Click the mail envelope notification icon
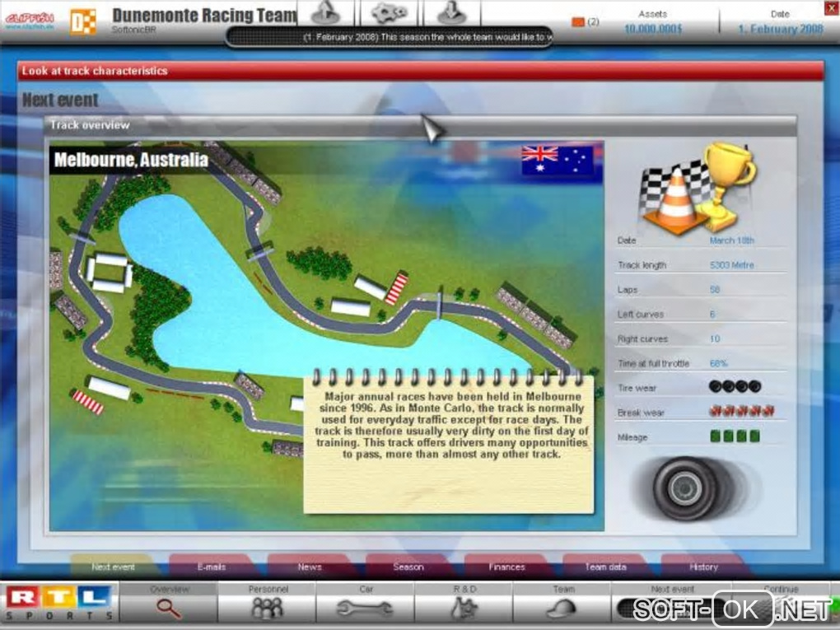 [577, 22]
